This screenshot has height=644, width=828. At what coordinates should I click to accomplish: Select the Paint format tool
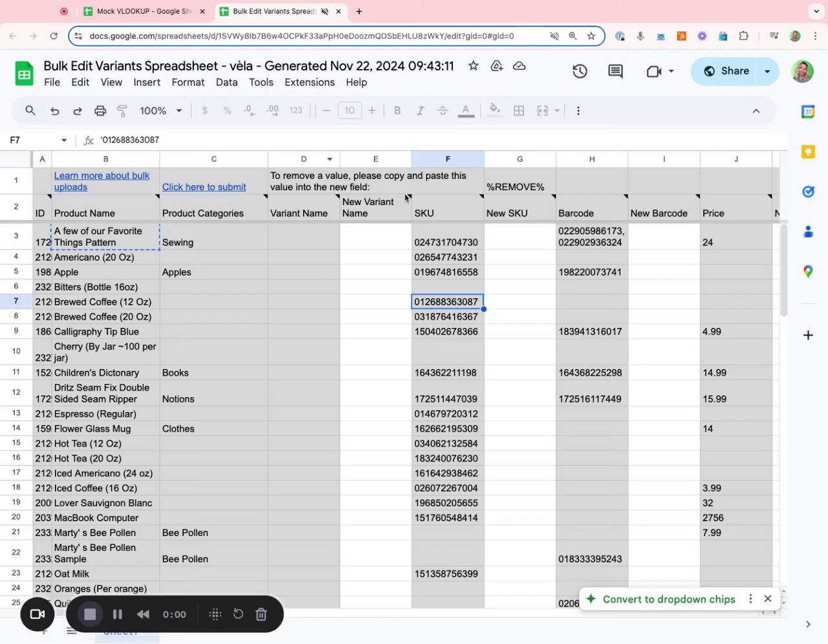pos(122,111)
